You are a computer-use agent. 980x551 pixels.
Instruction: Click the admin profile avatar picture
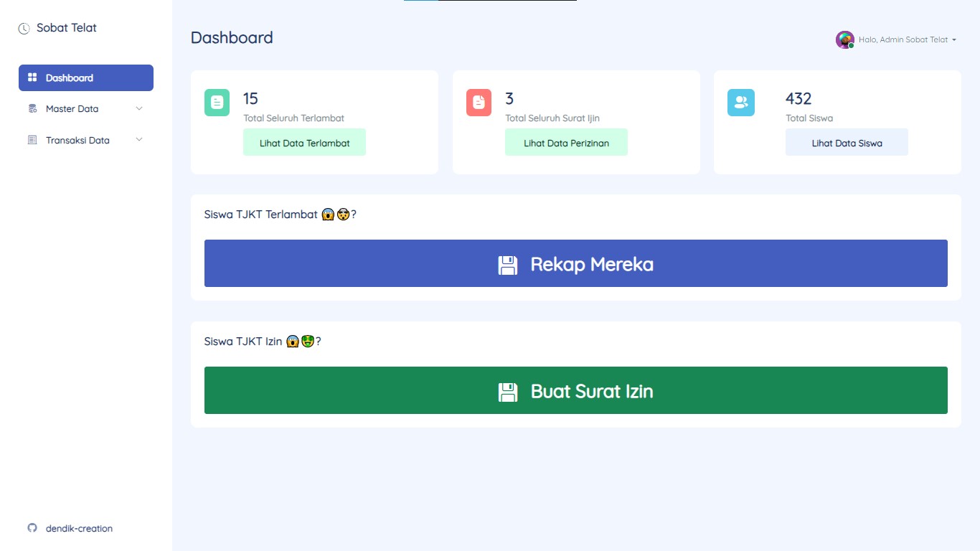(844, 40)
